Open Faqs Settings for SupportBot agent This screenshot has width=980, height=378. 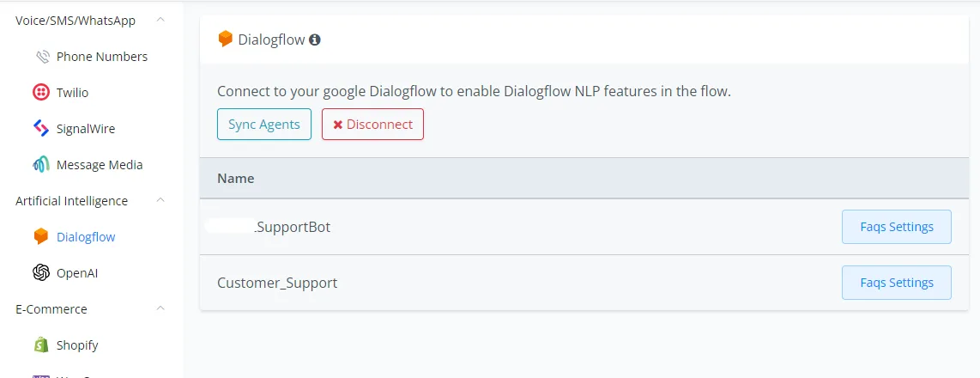pyautogui.click(x=896, y=227)
